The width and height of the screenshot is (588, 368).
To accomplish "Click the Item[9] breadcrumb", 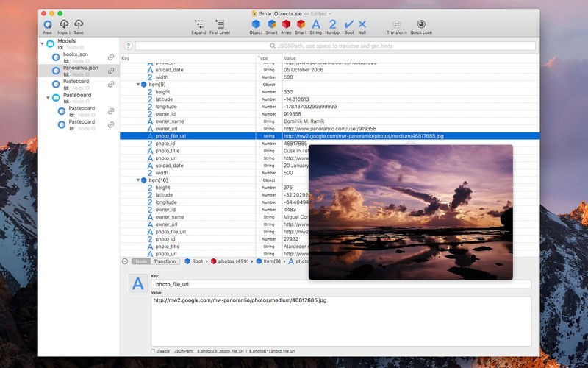I will 268,261.
